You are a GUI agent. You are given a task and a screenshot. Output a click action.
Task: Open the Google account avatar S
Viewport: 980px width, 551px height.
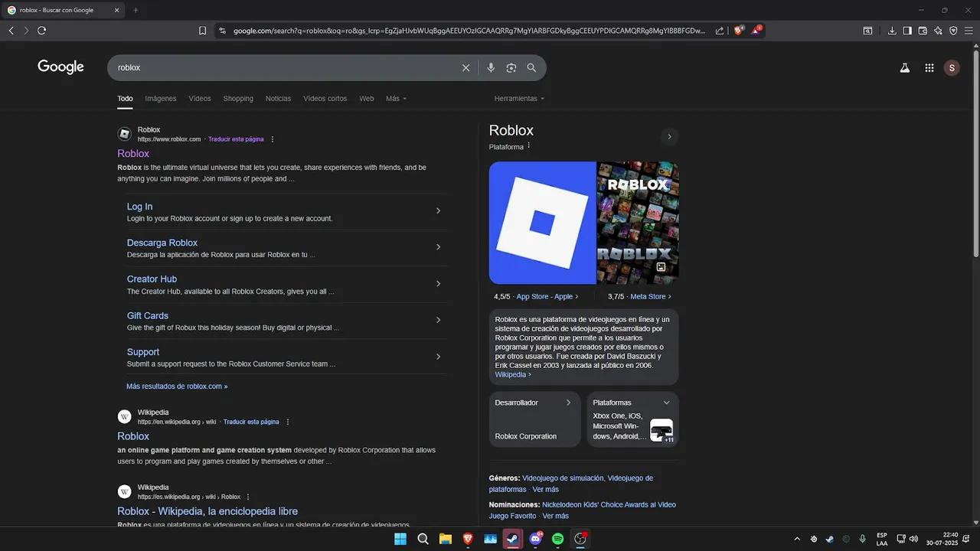[x=952, y=68]
